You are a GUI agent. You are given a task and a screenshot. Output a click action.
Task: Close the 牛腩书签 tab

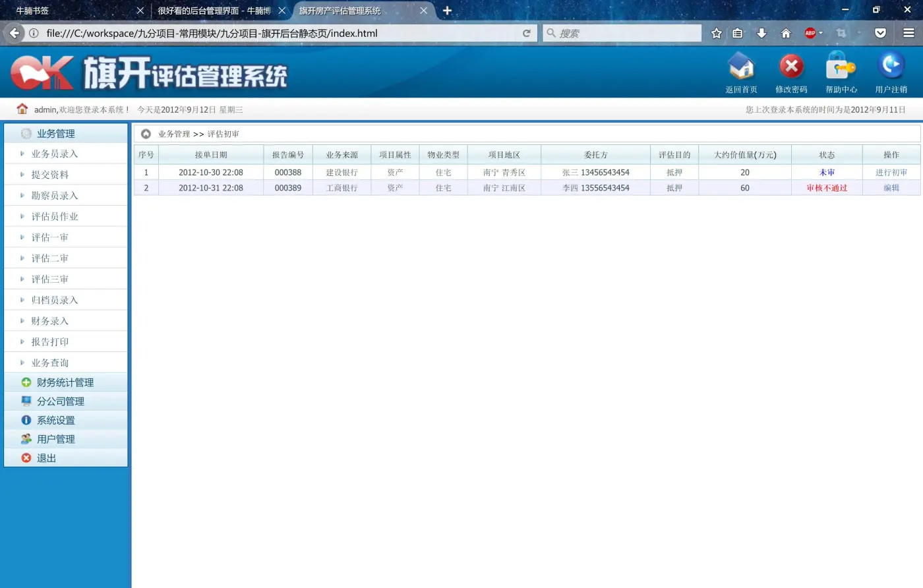140,11
